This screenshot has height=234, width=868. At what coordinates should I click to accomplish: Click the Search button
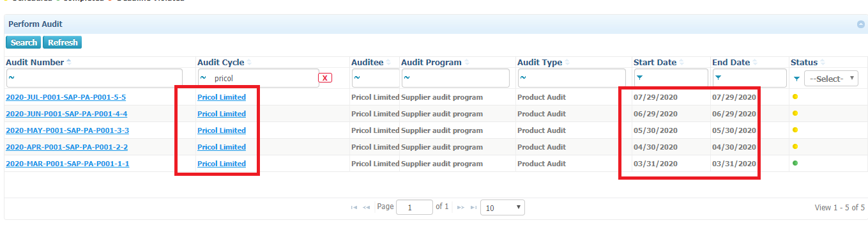pyautogui.click(x=24, y=43)
